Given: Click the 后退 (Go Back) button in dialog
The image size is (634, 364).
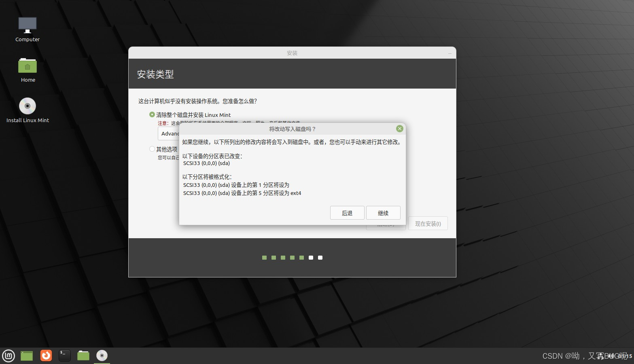Looking at the screenshot, I should coord(347,213).
